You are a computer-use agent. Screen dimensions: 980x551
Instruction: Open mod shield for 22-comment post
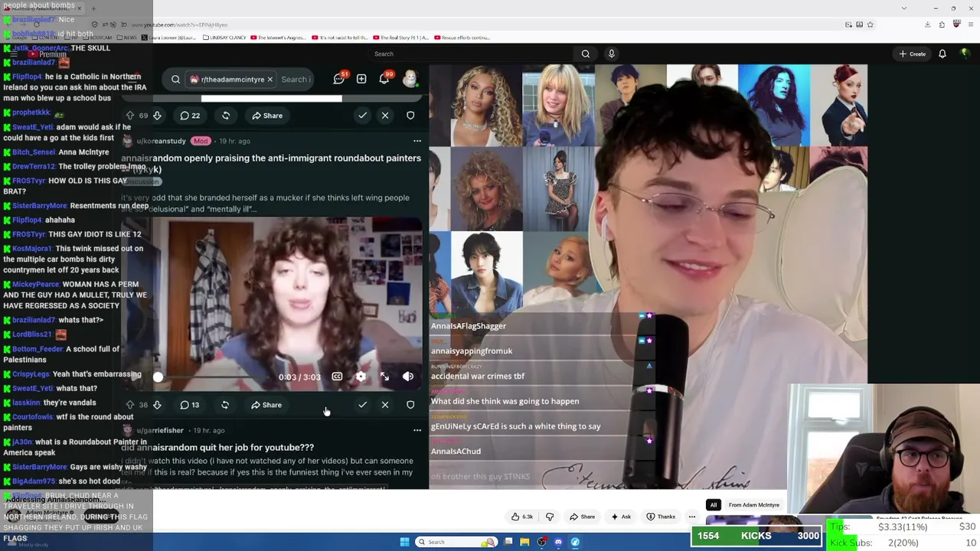(410, 116)
